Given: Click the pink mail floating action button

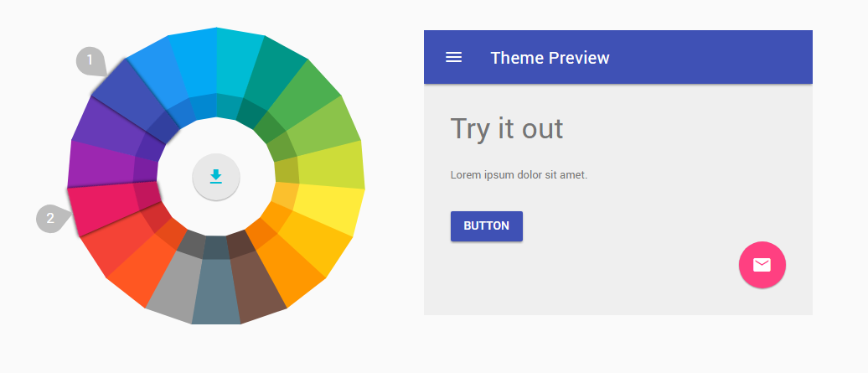Looking at the screenshot, I should [762, 265].
